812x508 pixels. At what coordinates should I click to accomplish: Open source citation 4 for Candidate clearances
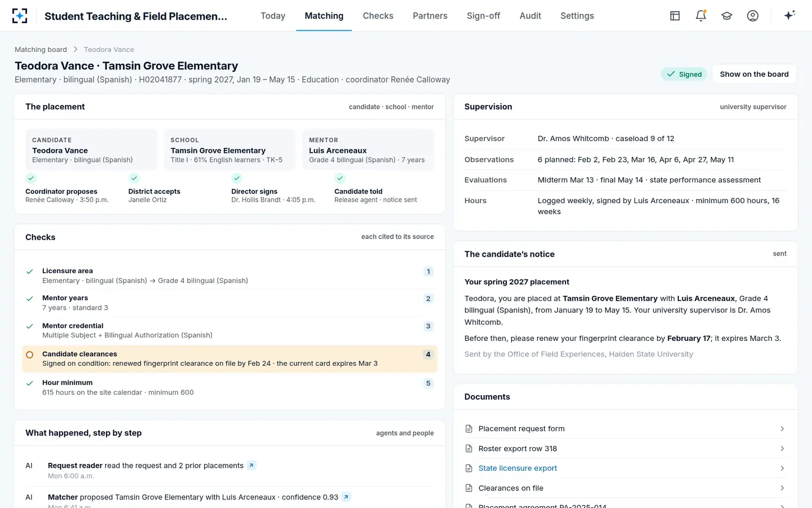coord(428,354)
